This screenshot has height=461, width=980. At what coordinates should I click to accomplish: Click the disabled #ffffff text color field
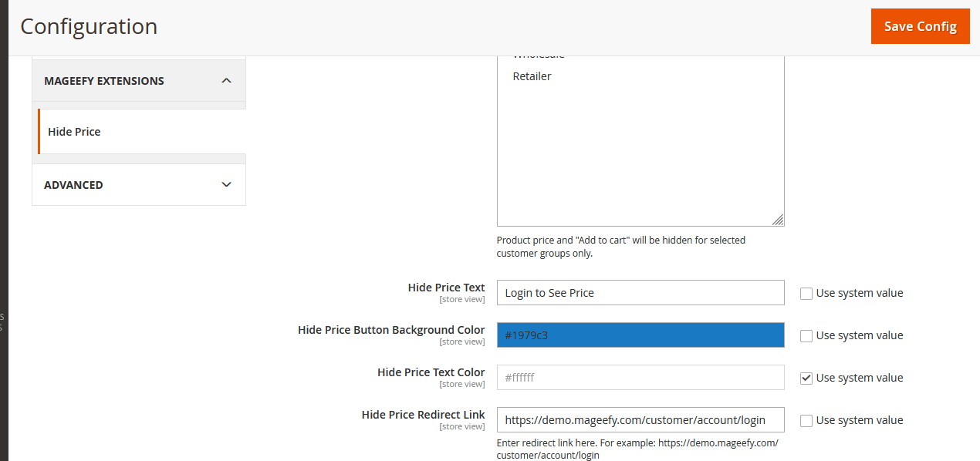[640, 378]
